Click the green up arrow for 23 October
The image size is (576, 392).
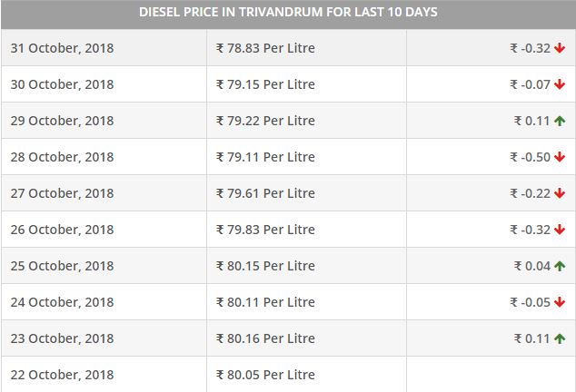tap(560, 338)
